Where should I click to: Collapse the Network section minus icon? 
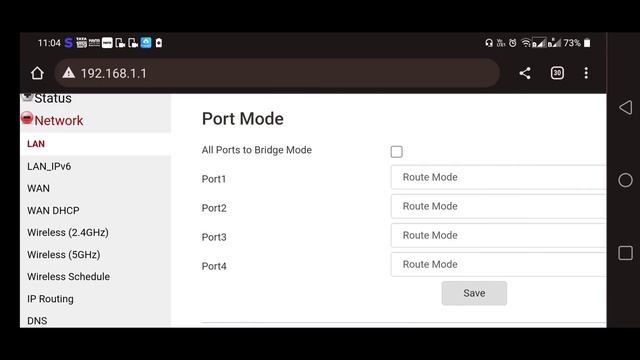[x=27, y=118]
